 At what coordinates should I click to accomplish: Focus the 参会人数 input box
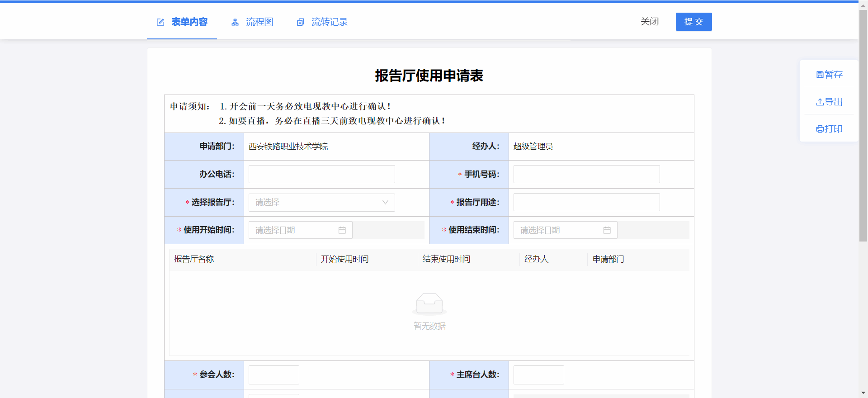coord(274,375)
